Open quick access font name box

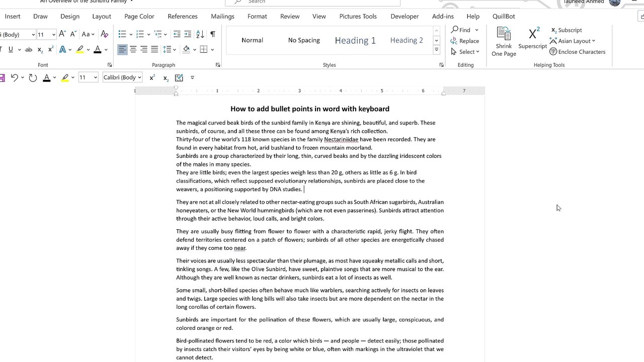[122, 77]
